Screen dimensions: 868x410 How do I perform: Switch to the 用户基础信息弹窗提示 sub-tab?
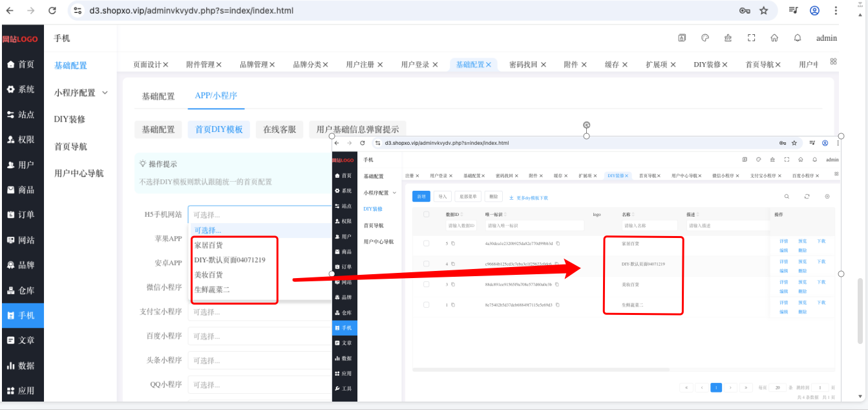[357, 129]
